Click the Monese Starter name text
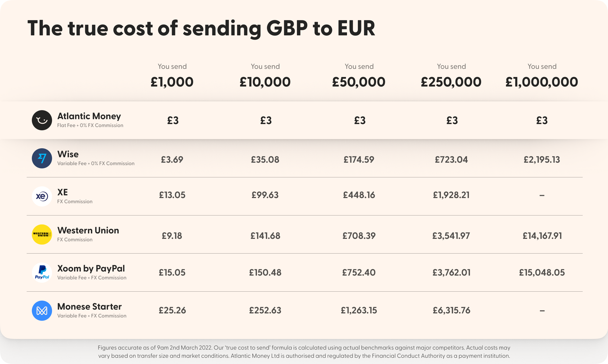608x364 pixels. coord(89,307)
